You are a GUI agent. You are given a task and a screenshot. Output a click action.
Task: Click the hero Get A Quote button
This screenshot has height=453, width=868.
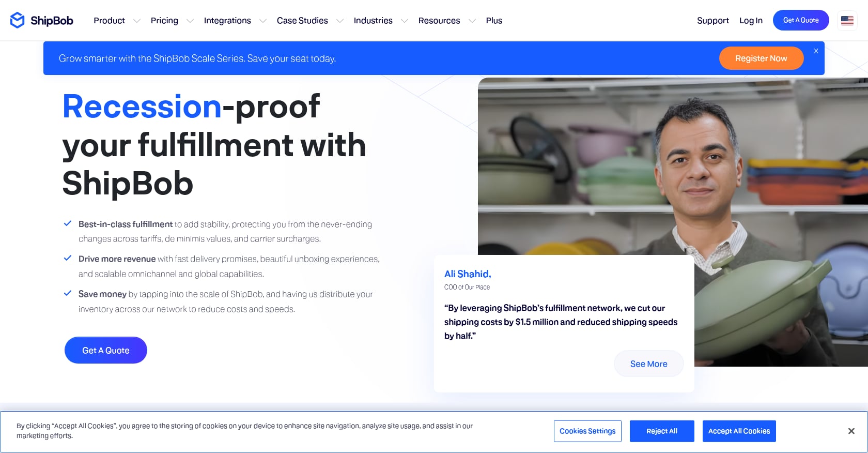(106, 350)
